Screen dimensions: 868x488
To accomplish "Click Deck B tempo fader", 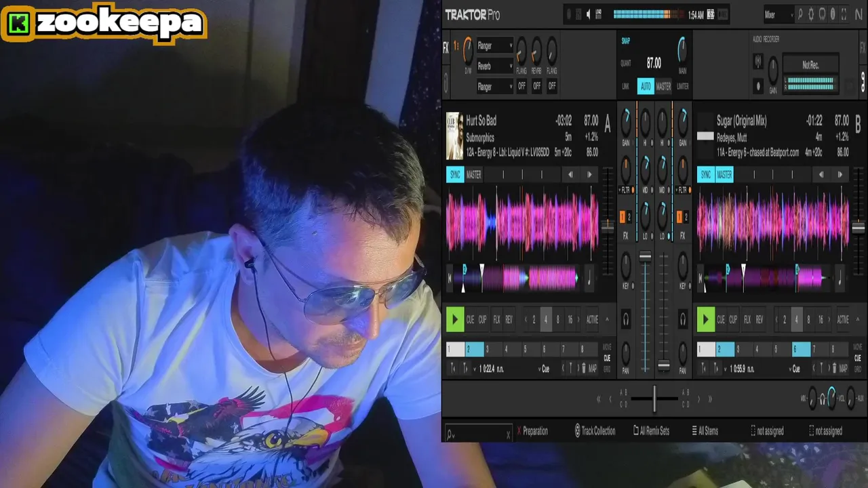I will [859, 228].
